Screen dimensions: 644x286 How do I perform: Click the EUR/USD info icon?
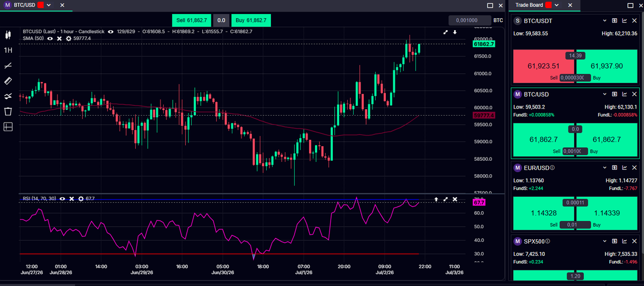553,168
